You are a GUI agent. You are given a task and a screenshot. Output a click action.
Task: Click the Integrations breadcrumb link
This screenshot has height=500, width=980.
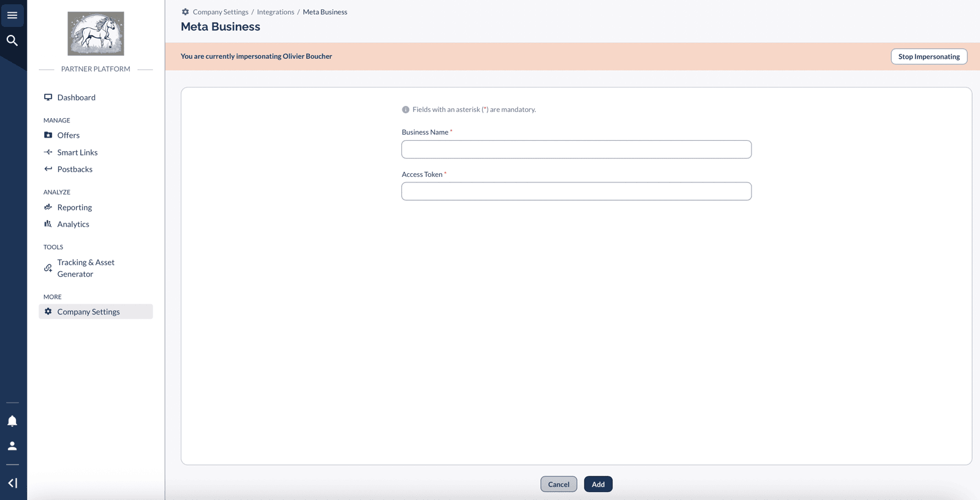[276, 12]
